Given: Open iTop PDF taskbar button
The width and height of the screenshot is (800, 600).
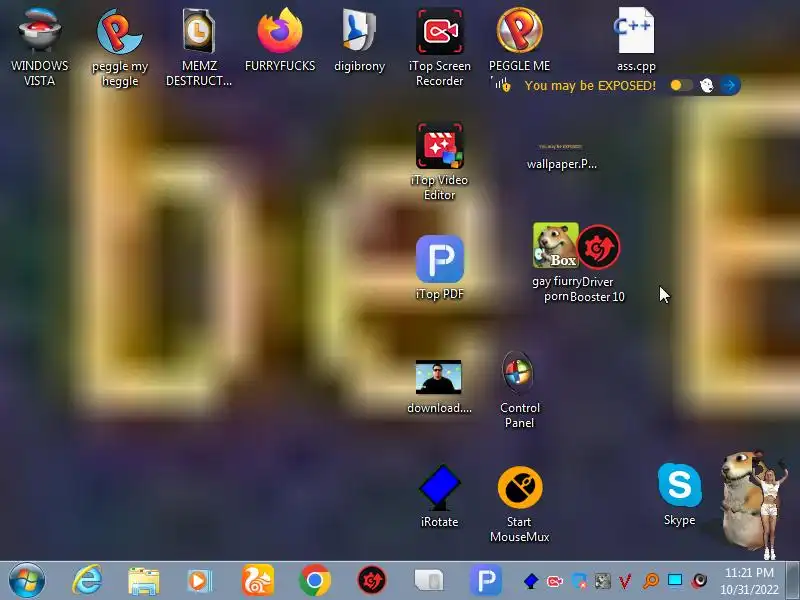Looking at the screenshot, I should coord(486,581).
